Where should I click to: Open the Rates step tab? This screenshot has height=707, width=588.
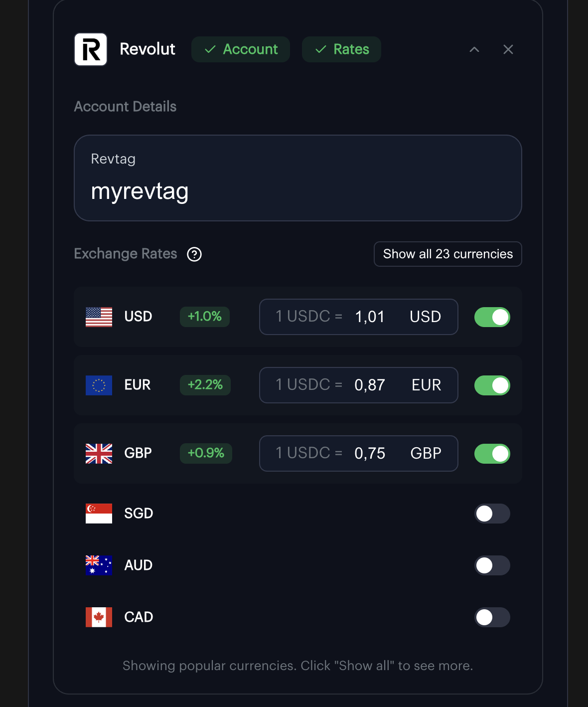341,49
